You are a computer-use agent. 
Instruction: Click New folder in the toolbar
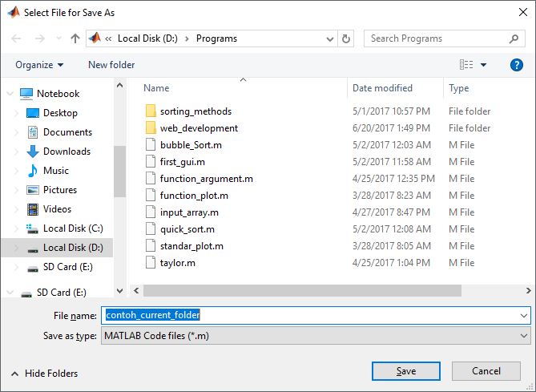(111, 65)
